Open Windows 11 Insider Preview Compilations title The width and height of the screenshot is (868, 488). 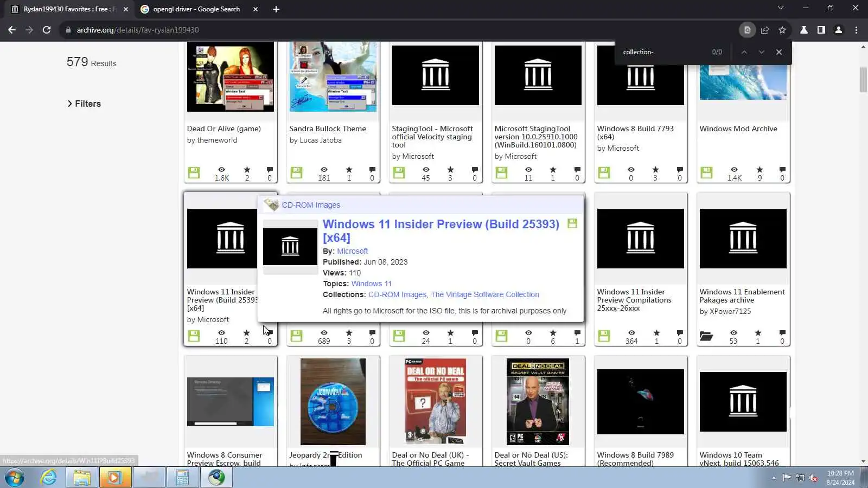[x=634, y=300]
